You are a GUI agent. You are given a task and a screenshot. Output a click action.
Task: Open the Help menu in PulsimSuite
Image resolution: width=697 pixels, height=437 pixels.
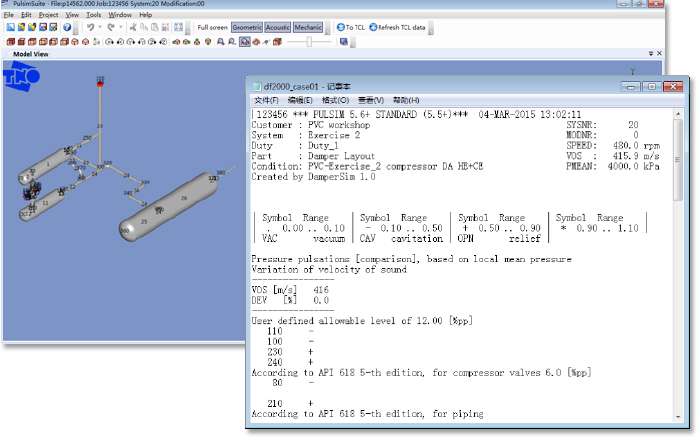[x=145, y=15]
